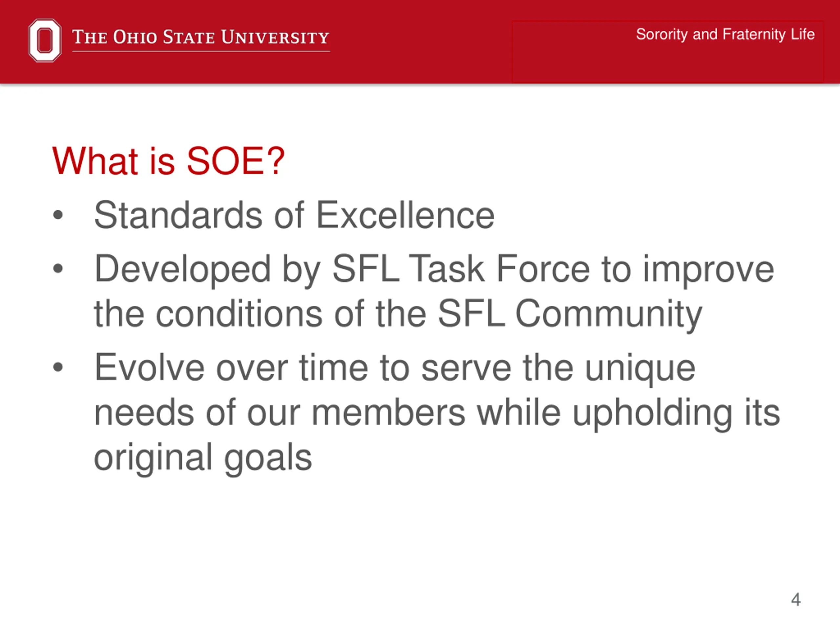The width and height of the screenshot is (840, 630).
Task: Click the word SOE? in the title
Action: coord(236,161)
